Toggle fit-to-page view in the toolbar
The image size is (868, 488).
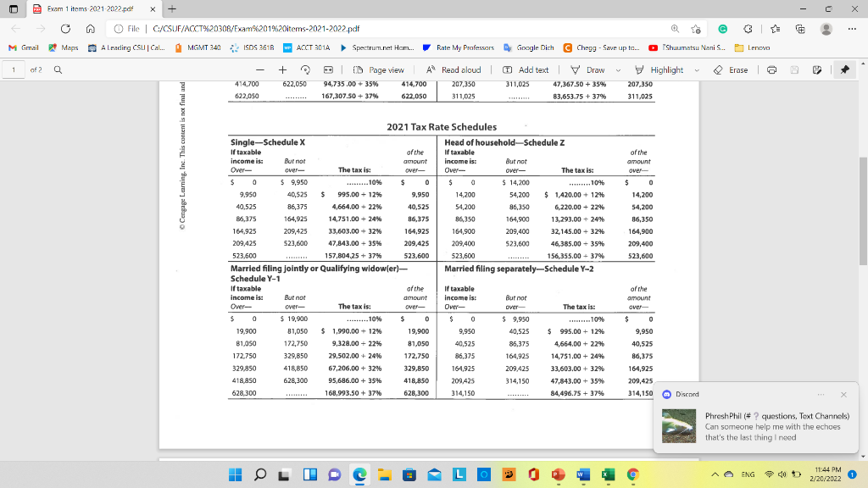point(327,69)
